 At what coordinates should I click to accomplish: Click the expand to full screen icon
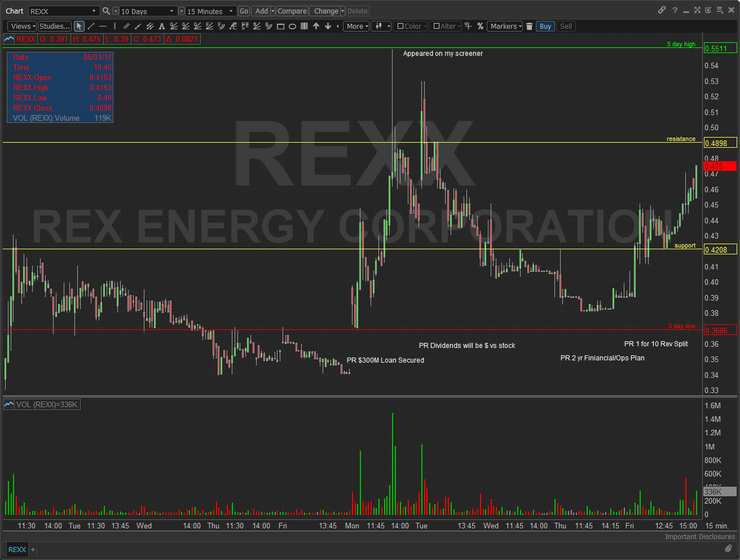(x=697, y=10)
